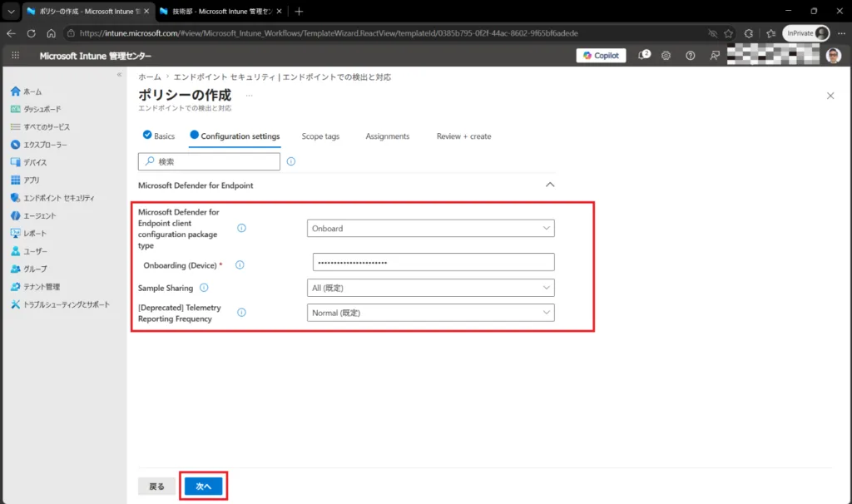This screenshot has height=504, width=852.
Task: Open すべてのサービス list
Action: [40, 127]
